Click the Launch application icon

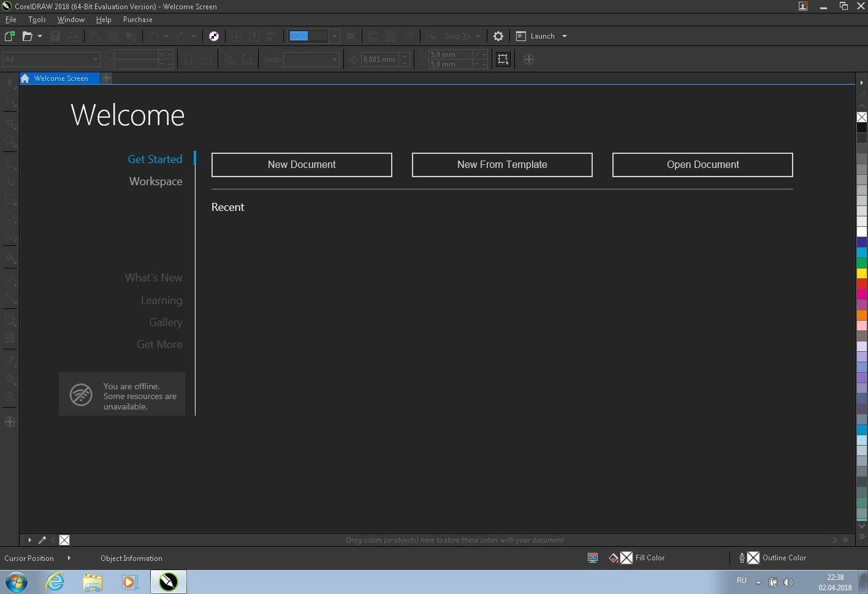click(x=521, y=36)
